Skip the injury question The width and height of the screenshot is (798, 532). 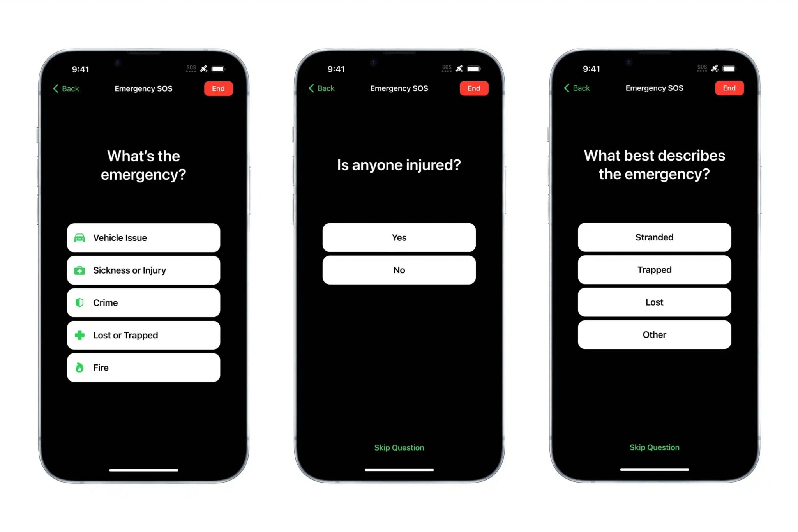[x=399, y=447]
